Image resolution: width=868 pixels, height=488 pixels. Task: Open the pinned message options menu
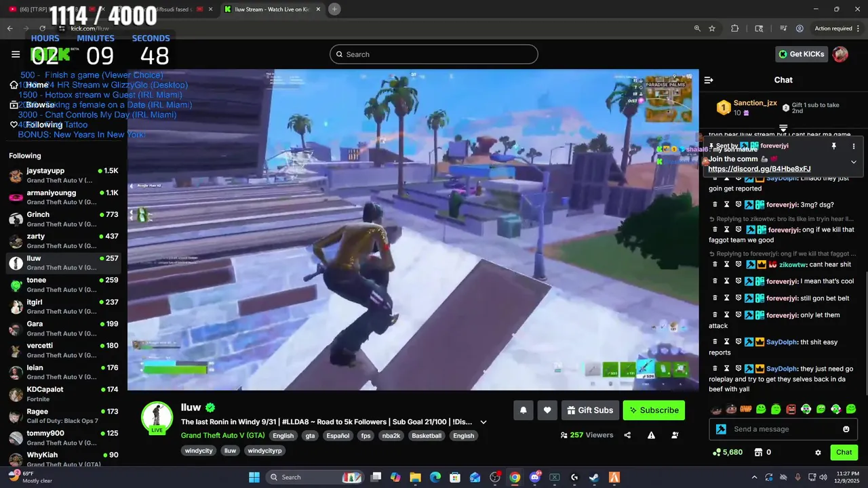(x=854, y=146)
